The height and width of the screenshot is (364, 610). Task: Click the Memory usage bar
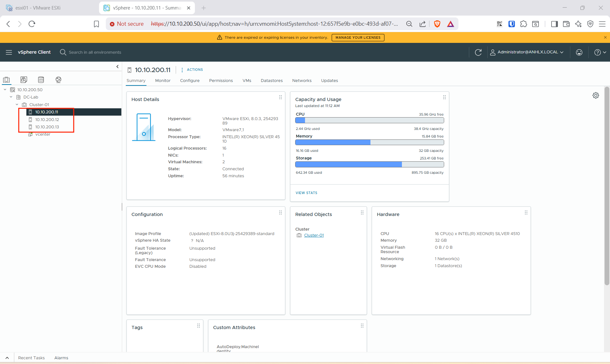(369, 142)
